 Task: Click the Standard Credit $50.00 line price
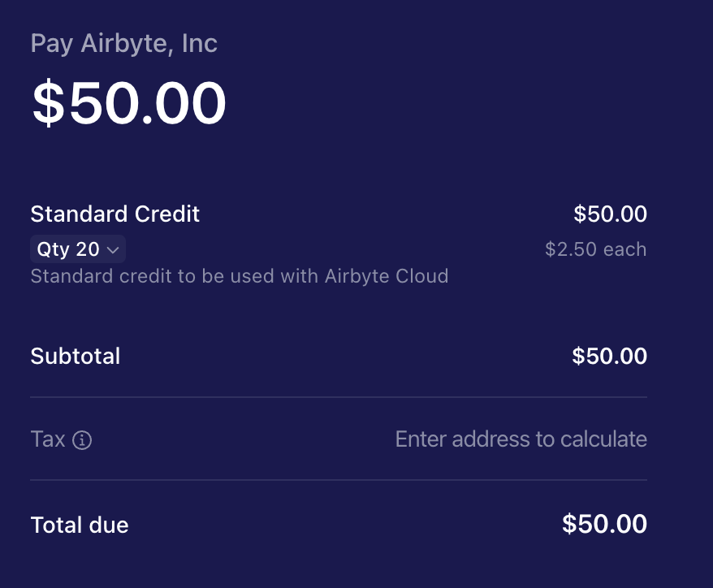pyautogui.click(x=610, y=214)
